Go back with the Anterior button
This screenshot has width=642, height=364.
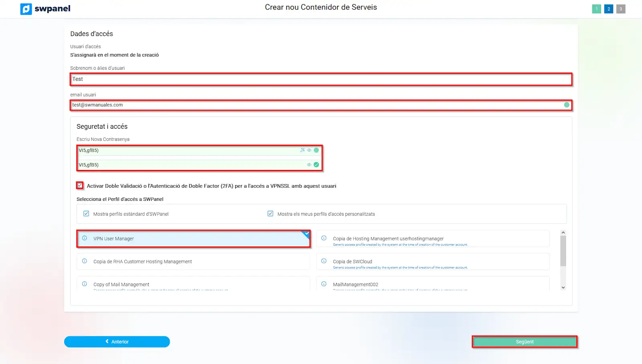click(117, 342)
